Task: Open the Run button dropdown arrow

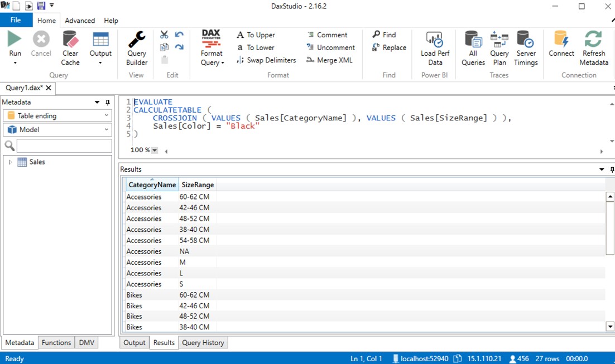Action: coord(15,62)
